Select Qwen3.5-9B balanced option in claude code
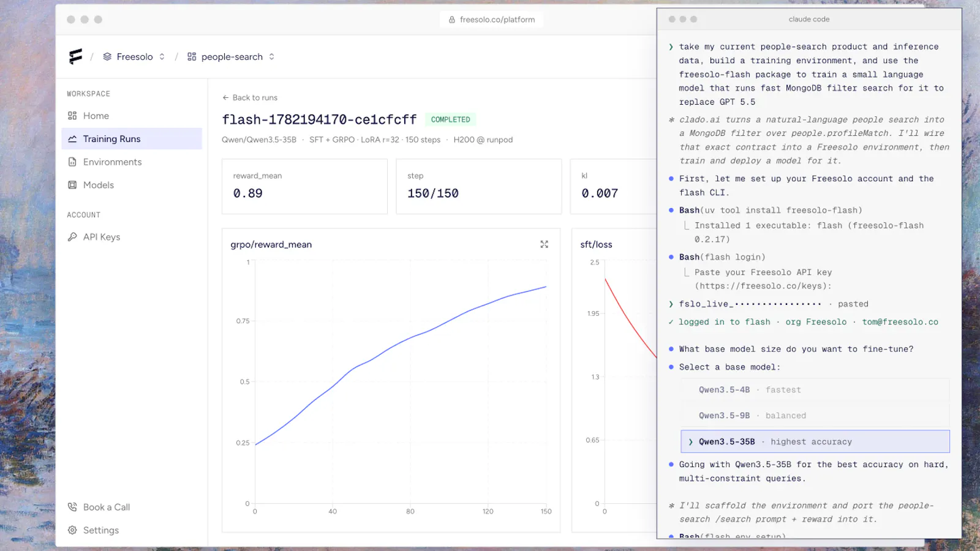The width and height of the screenshot is (980, 551). (x=815, y=416)
